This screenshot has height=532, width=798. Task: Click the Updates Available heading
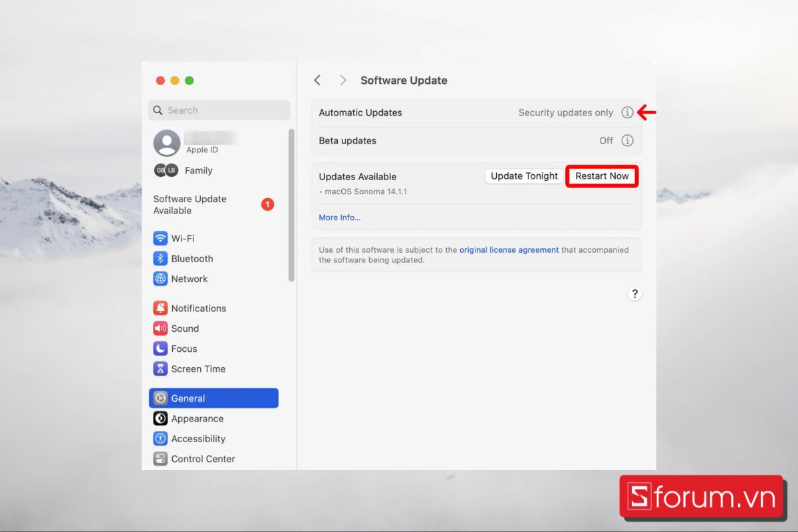[358, 176]
